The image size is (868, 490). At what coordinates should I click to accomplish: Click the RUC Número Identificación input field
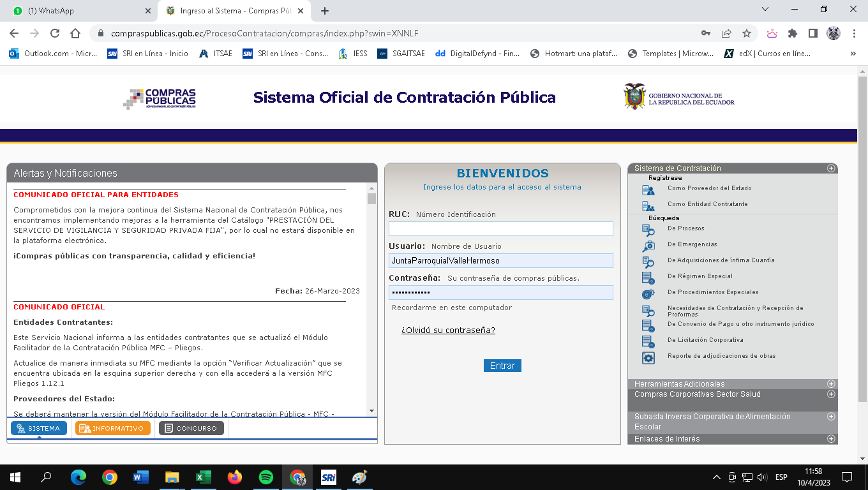500,228
